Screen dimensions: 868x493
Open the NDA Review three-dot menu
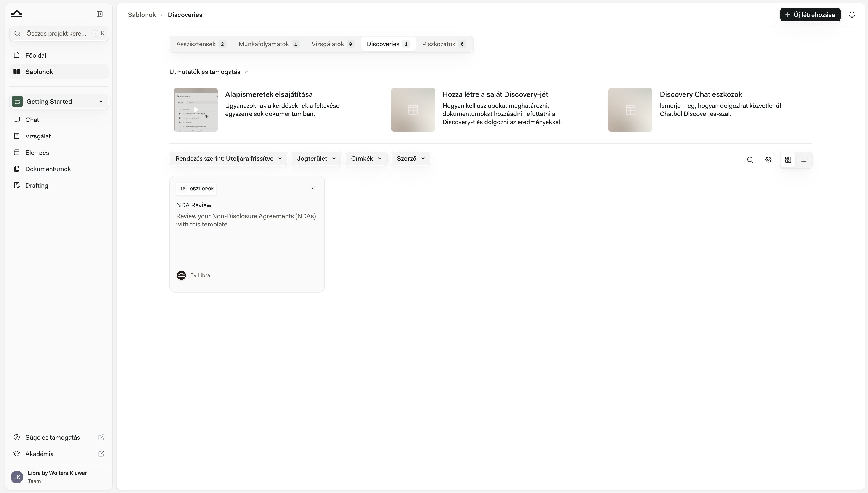pyautogui.click(x=312, y=188)
